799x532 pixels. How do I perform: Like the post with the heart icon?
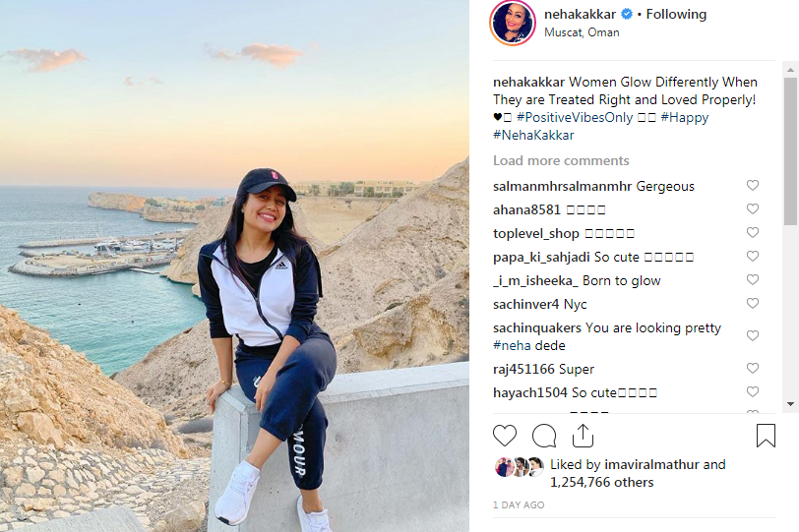[x=505, y=436]
